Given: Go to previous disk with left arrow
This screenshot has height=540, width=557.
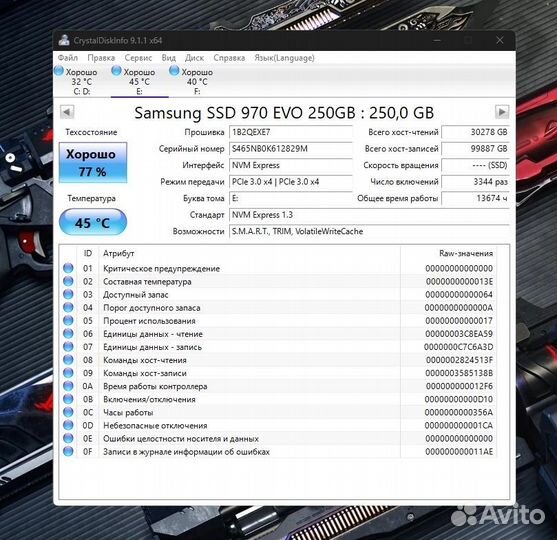Looking at the screenshot, I should point(67,112).
